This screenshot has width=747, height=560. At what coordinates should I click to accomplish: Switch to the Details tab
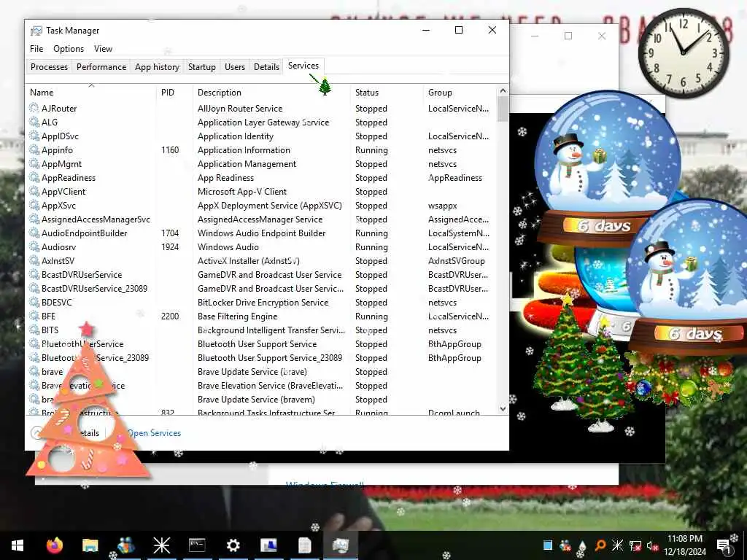click(266, 66)
